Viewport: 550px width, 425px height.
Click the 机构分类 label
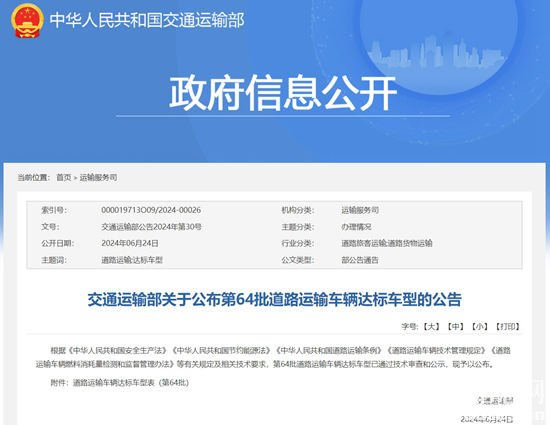coord(298,210)
